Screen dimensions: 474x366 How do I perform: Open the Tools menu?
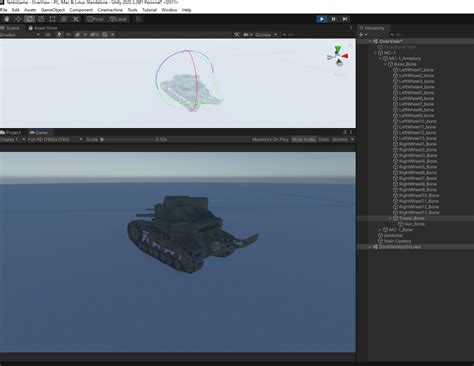(x=132, y=10)
